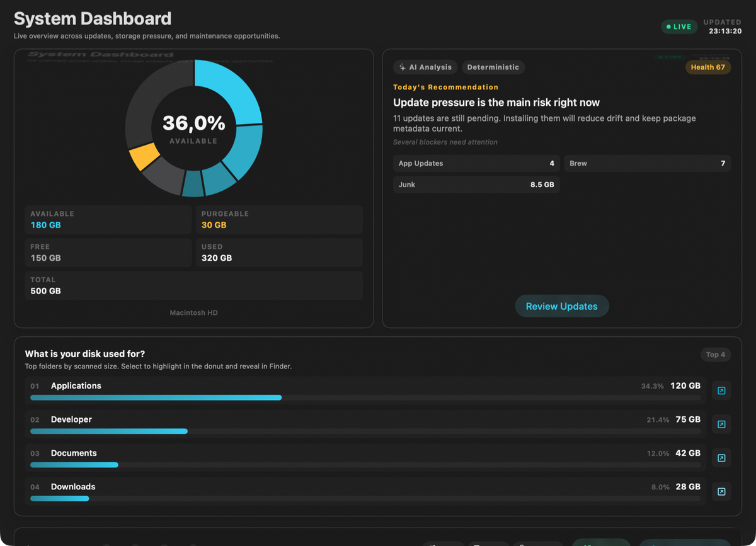Click the FREE 150 GB stat tile
This screenshot has width=756, height=546.
click(108, 253)
